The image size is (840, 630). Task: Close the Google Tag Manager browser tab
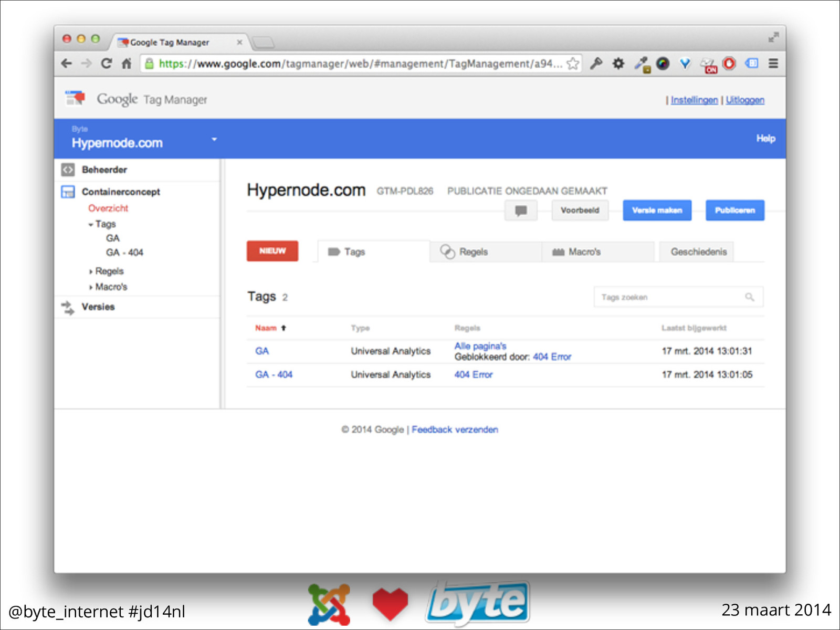tap(239, 43)
